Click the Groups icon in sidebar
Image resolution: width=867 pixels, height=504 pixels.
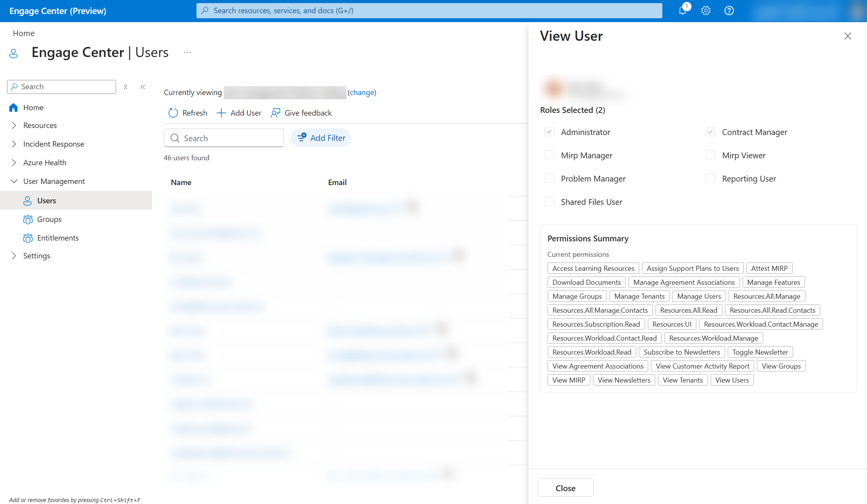click(28, 219)
